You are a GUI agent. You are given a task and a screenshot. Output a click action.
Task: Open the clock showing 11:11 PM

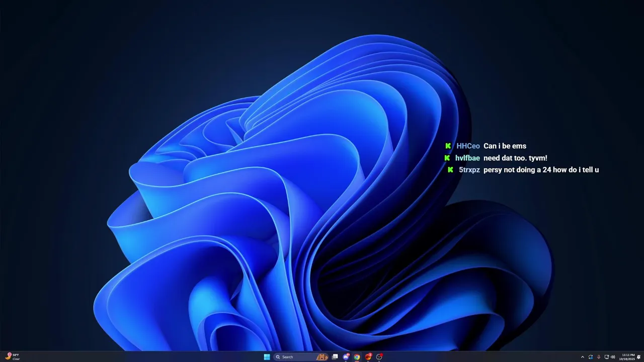627,357
